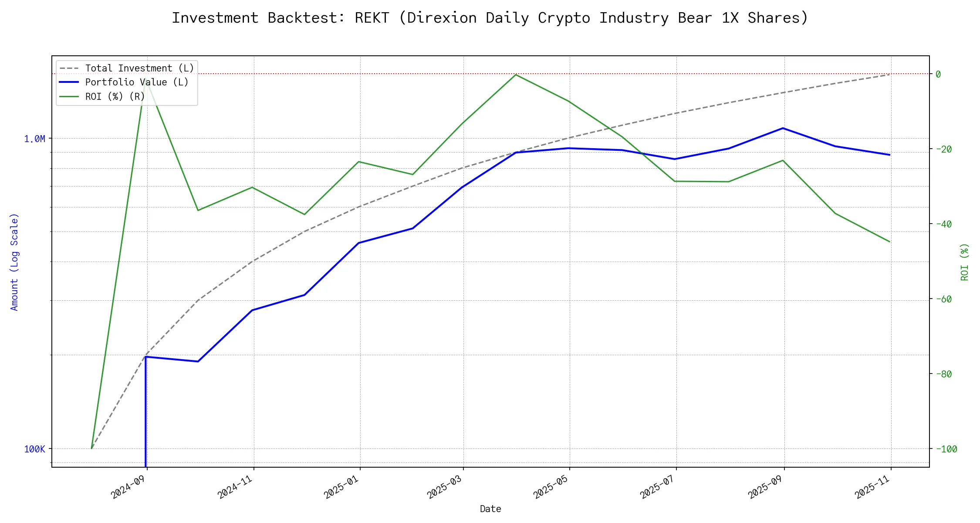
Task: Click the green ROI legend line swatch
Action: [69, 96]
